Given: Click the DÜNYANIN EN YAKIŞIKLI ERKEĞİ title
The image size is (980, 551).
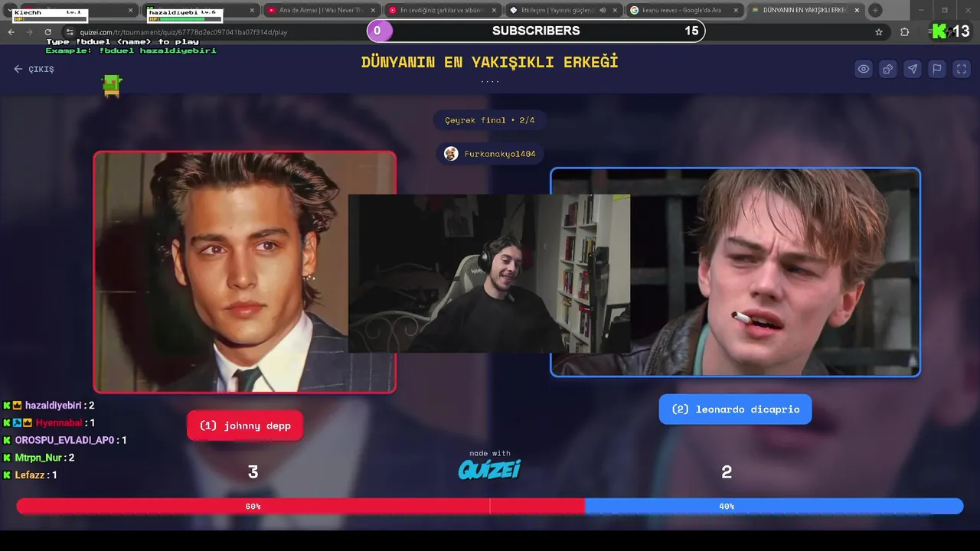Looking at the screenshot, I should (x=490, y=62).
